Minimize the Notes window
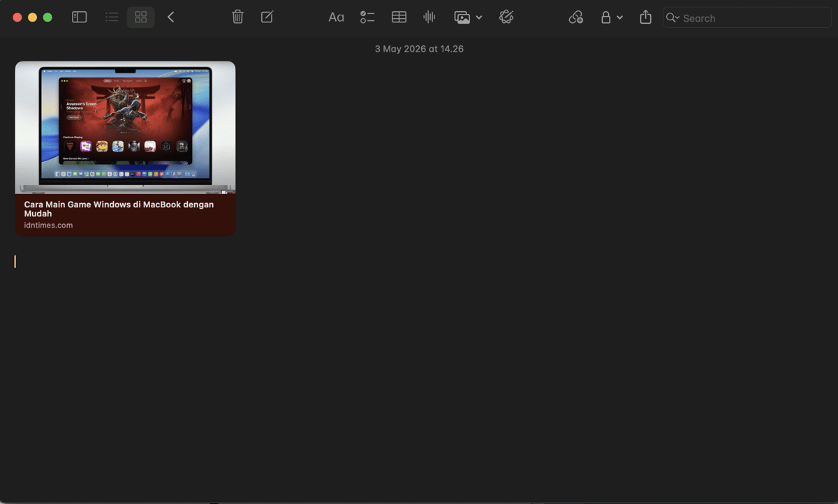This screenshot has height=504, width=838. point(32,17)
